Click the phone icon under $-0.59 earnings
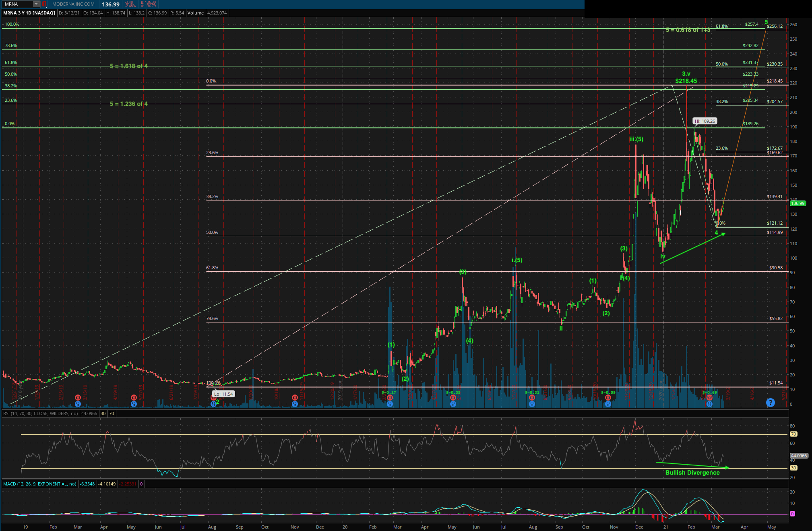The image size is (812, 531). pyautogui.click(x=608, y=397)
